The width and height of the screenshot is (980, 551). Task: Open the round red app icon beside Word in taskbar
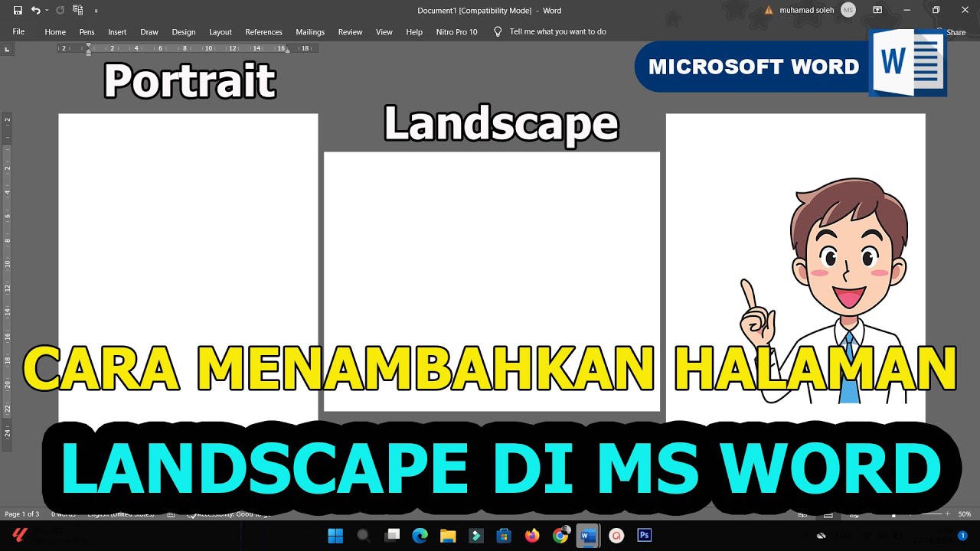point(616,536)
